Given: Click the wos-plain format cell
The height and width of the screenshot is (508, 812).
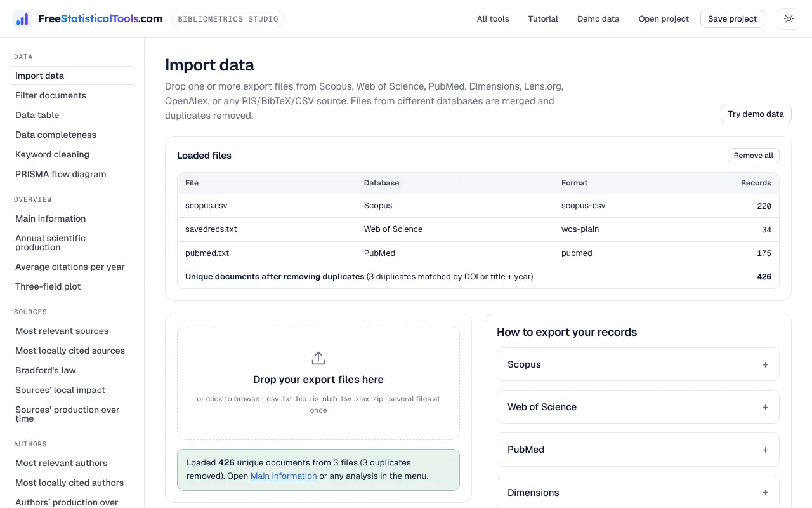Looking at the screenshot, I should click(580, 229).
